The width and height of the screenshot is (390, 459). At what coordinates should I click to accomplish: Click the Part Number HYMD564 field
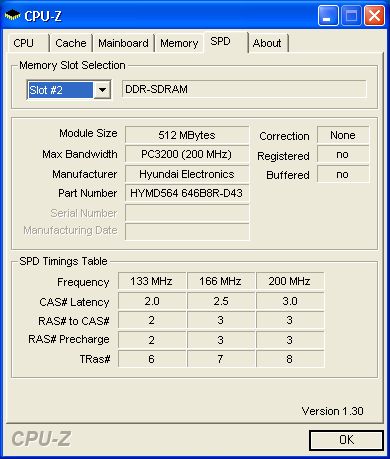point(187,193)
